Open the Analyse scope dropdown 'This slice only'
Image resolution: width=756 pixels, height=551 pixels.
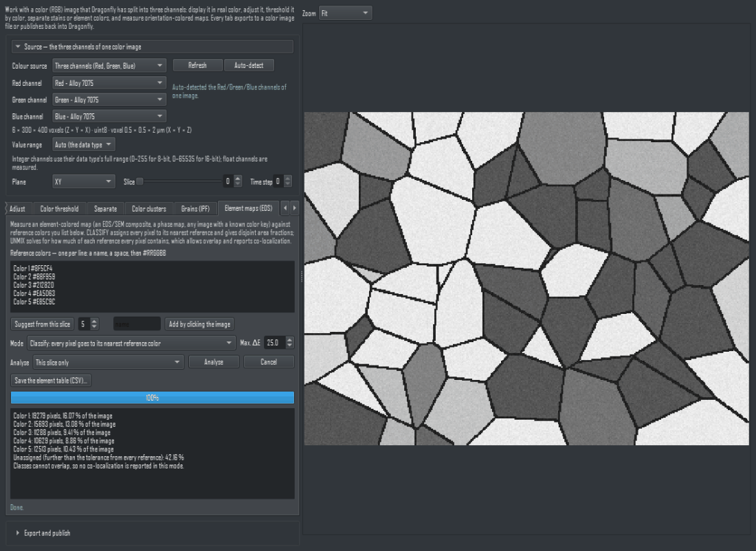click(x=109, y=363)
